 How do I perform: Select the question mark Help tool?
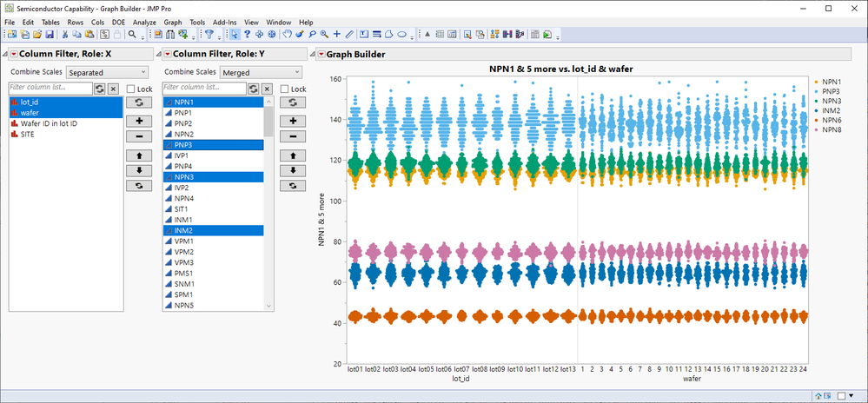248,35
